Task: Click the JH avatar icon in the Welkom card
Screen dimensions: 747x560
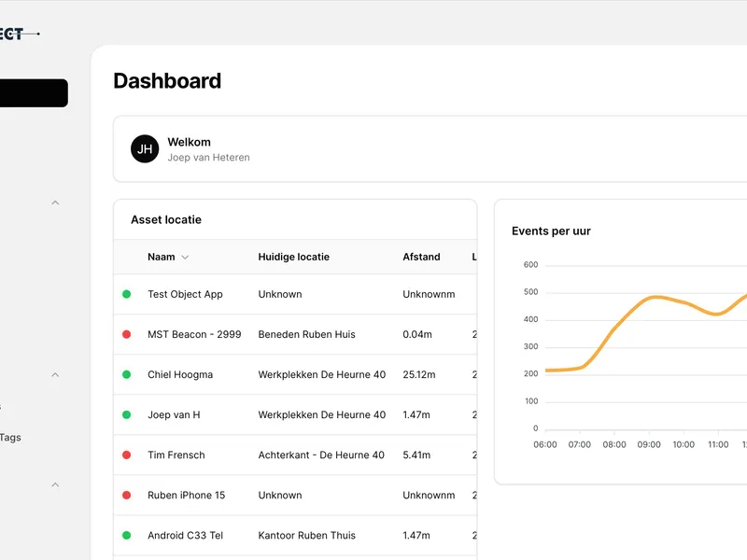Action: point(145,148)
